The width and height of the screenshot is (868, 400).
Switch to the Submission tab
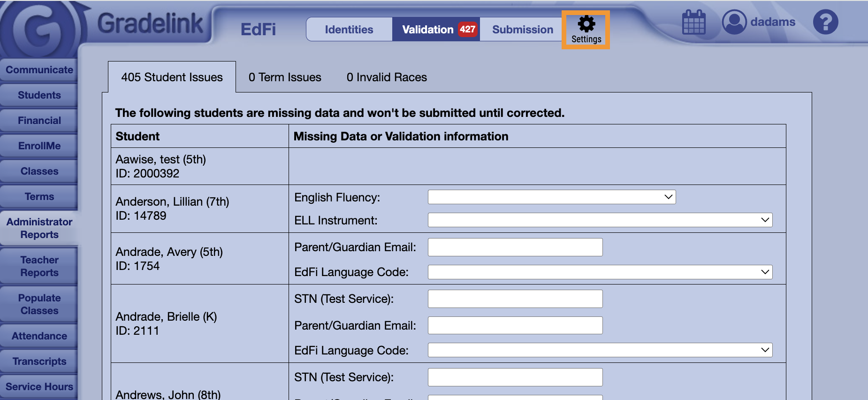pyautogui.click(x=523, y=30)
